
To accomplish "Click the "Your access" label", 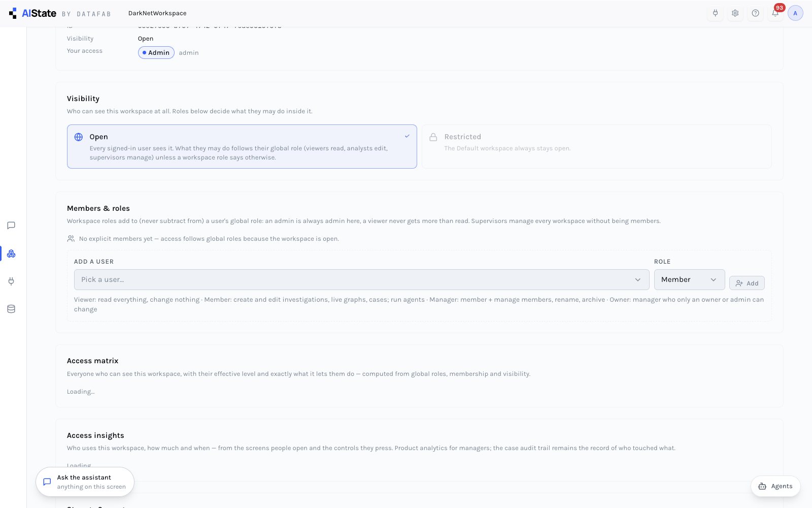I will (x=85, y=51).
